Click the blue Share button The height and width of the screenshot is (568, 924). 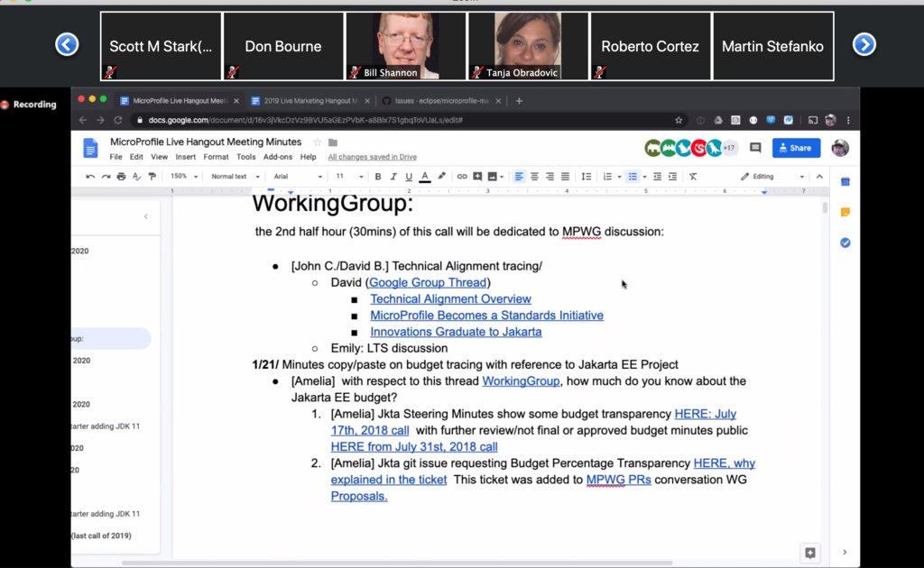(x=796, y=149)
